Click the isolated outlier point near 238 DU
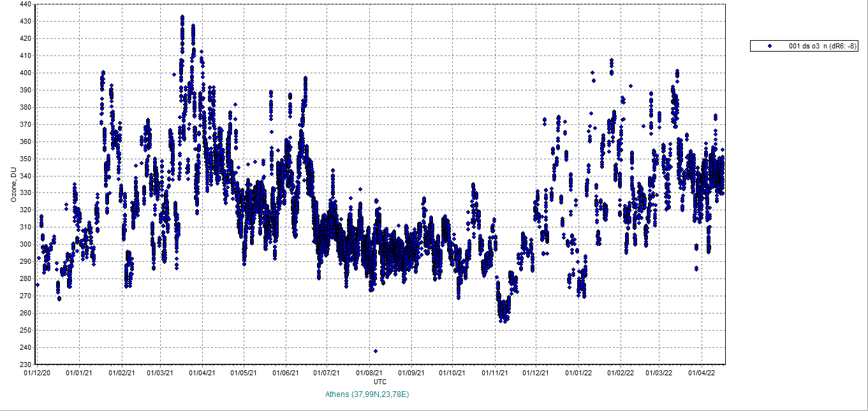Viewport: 868px width, 411px height. tap(376, 350)
